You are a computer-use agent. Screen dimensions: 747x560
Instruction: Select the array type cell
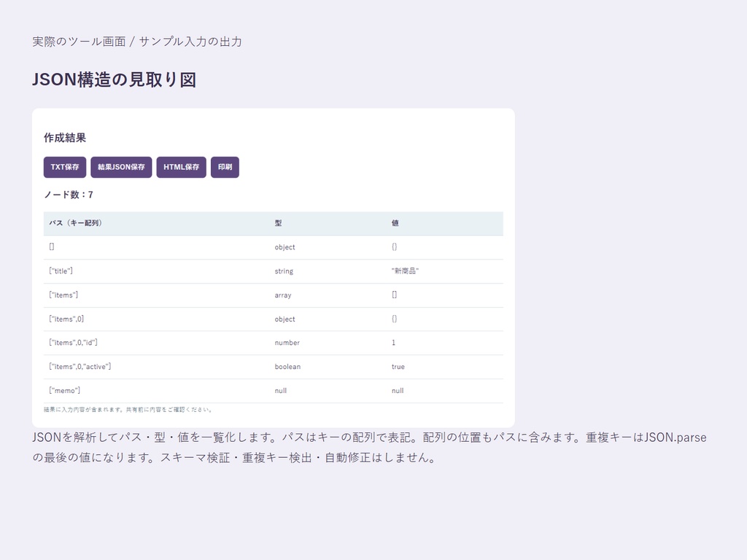[328, 295]
